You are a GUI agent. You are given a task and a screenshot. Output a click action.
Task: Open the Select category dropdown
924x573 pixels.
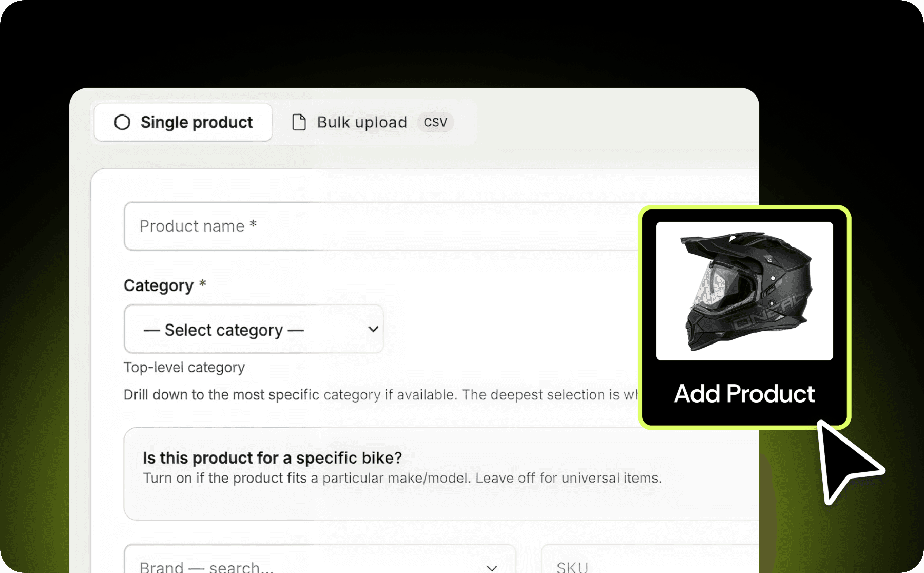click(x=254, y=329)
